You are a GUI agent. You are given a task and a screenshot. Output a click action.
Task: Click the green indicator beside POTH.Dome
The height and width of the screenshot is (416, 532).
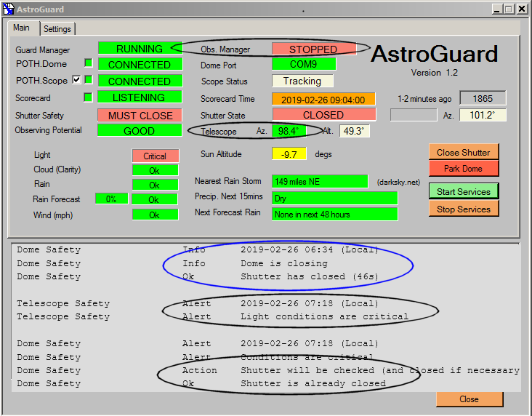point(89,63)
